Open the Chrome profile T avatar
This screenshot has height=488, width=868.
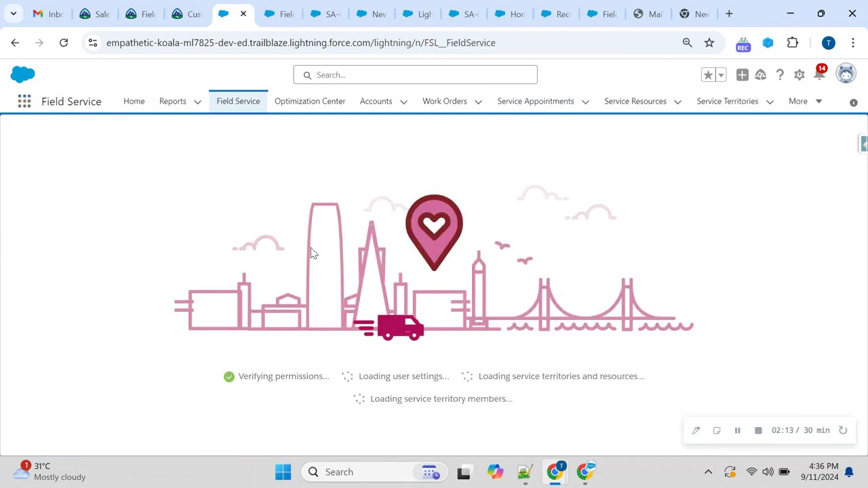point(828,43)
